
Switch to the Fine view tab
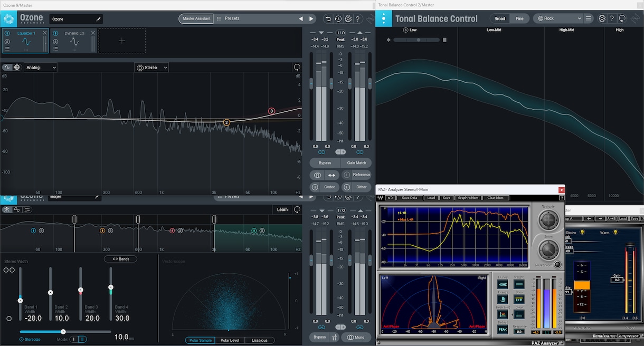(519, 18)
